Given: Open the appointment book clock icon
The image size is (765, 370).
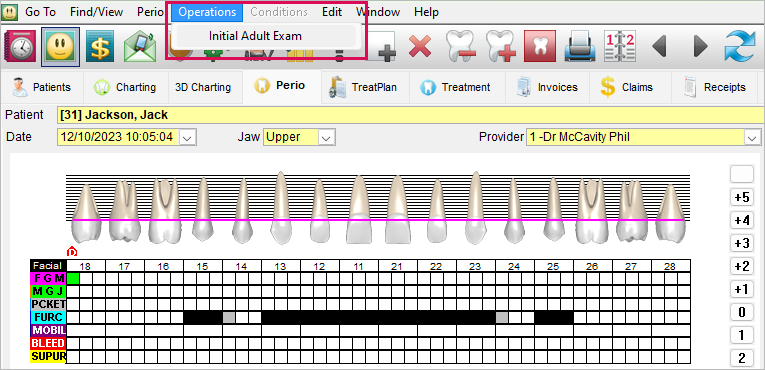Looking at the screenshot, I should (x=20, y=46).
